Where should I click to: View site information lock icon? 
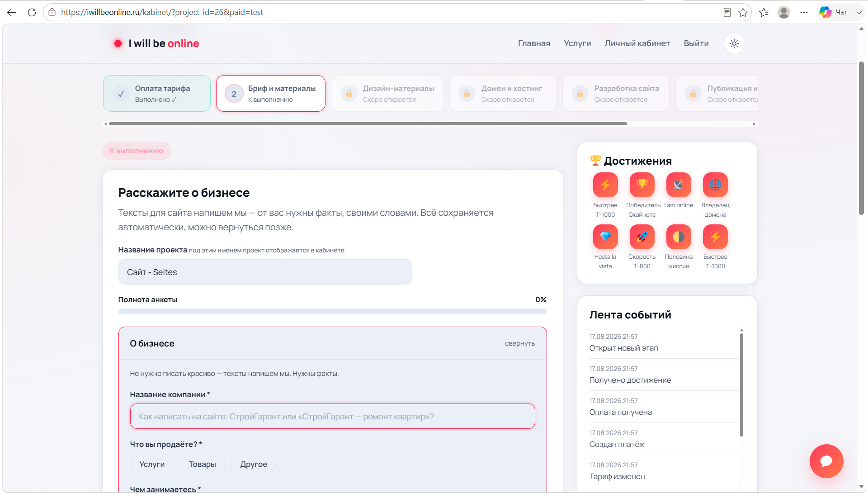pyautogui.click(x=52, y=12)
